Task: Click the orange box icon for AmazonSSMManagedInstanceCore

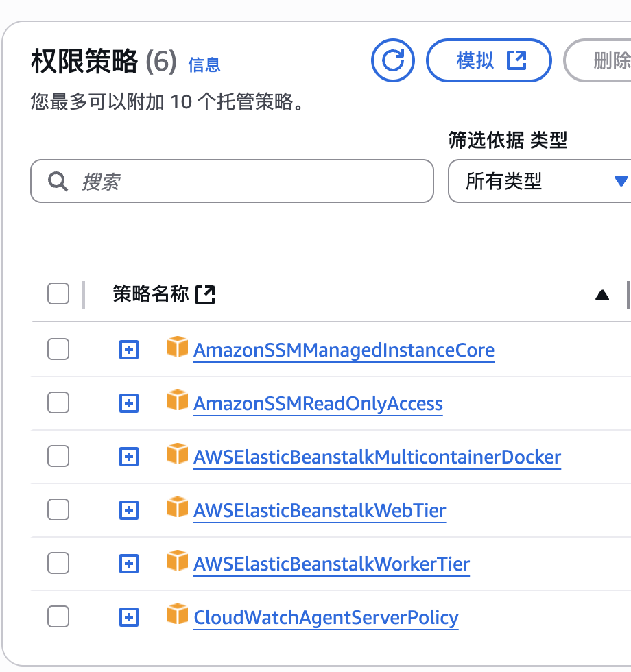Action: coord(178,346)
